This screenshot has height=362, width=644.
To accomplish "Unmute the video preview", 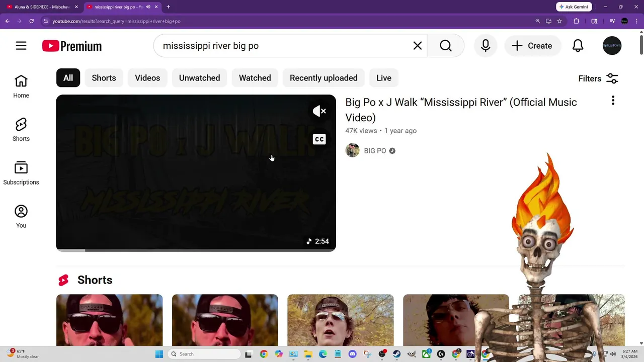I will 319,111.
